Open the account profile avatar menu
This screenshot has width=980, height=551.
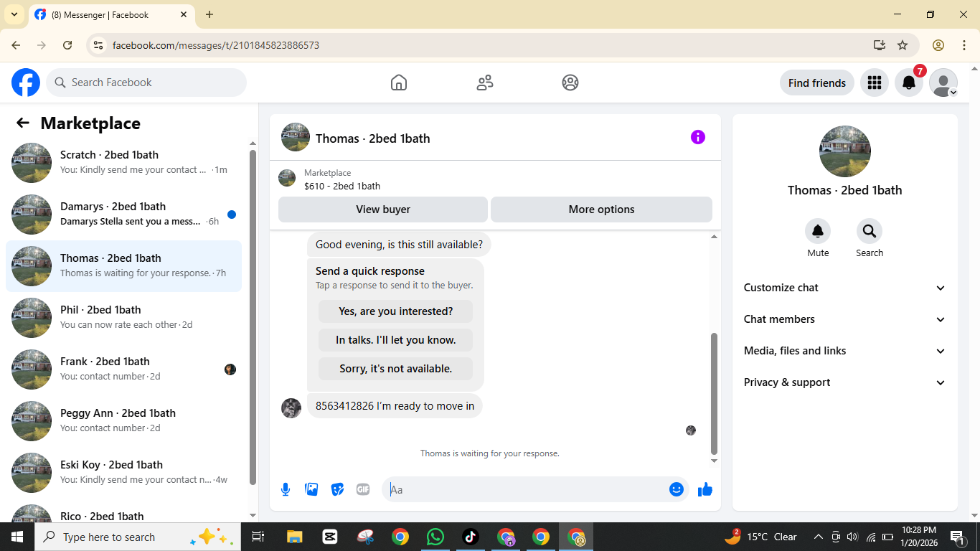click(943, 83)
